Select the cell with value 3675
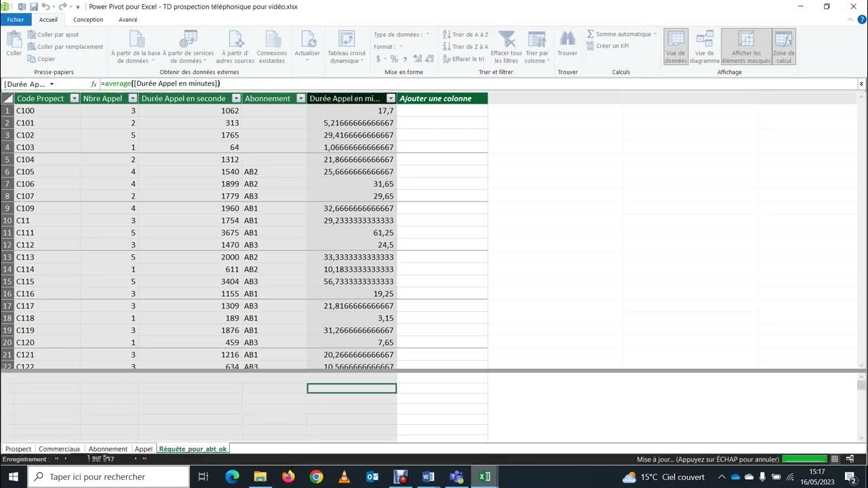This screenshot has width=868, height=488. pos(190,232)
